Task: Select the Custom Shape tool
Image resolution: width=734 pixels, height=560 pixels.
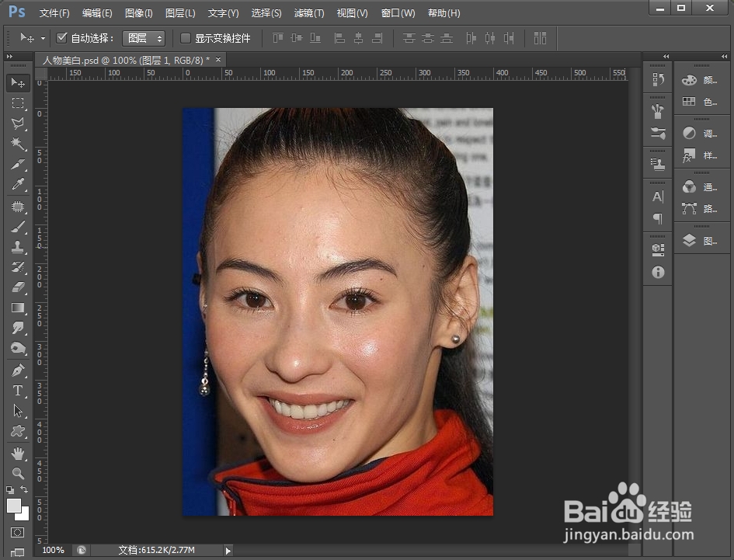Action: tap(18, 431)
